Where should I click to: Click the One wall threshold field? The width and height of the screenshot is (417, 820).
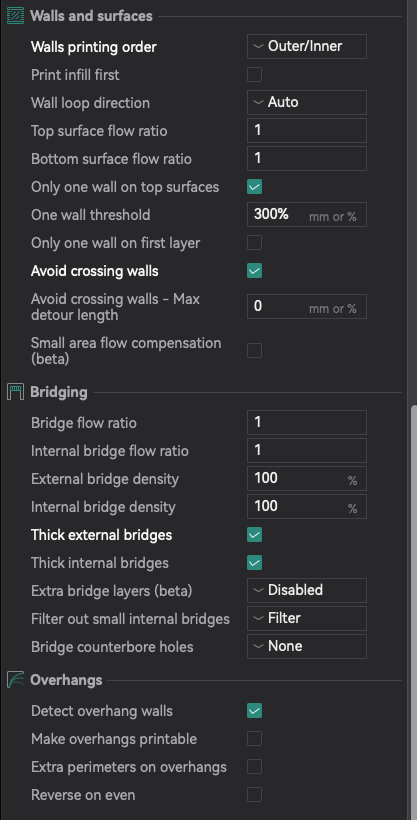[x=307, y=214]
